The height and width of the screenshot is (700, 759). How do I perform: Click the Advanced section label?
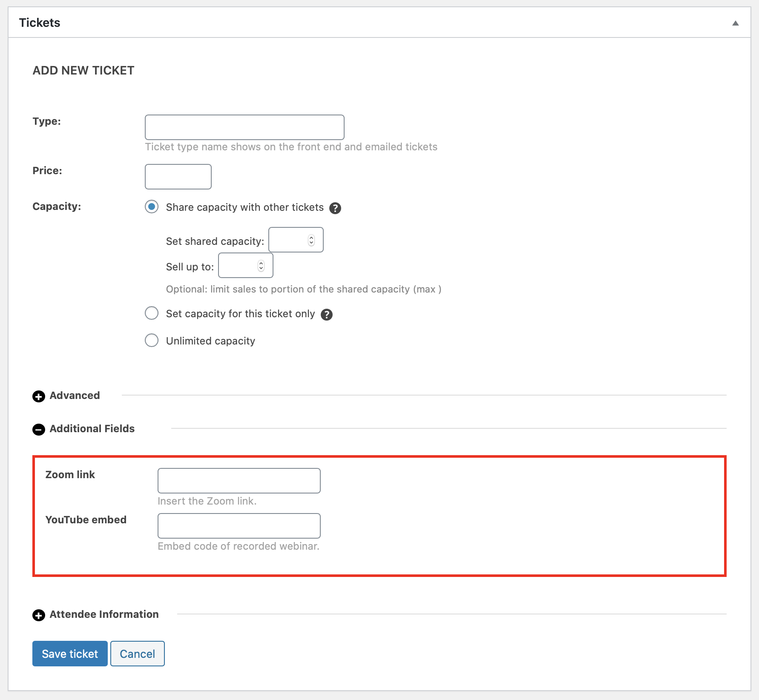click(75, 396)
